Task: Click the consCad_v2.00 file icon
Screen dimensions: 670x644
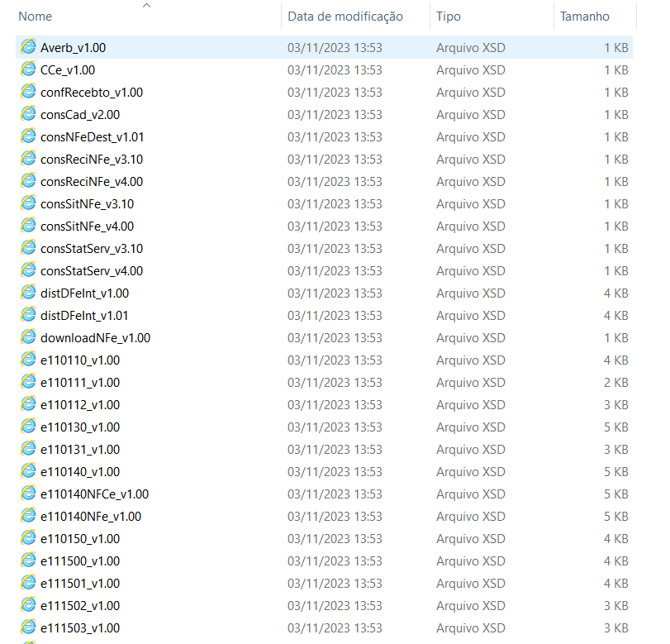Action: point(28,113)
